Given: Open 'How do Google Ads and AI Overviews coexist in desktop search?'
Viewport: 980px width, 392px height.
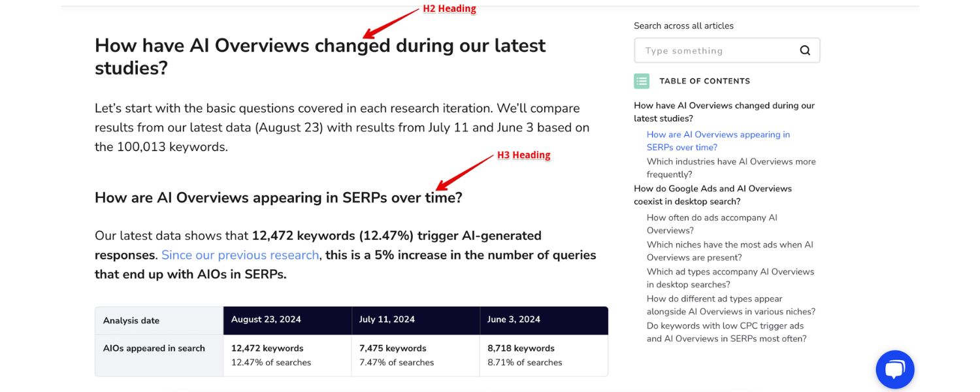Looking at the screenshot, I should pyautogui.click(x=712, y=194).
